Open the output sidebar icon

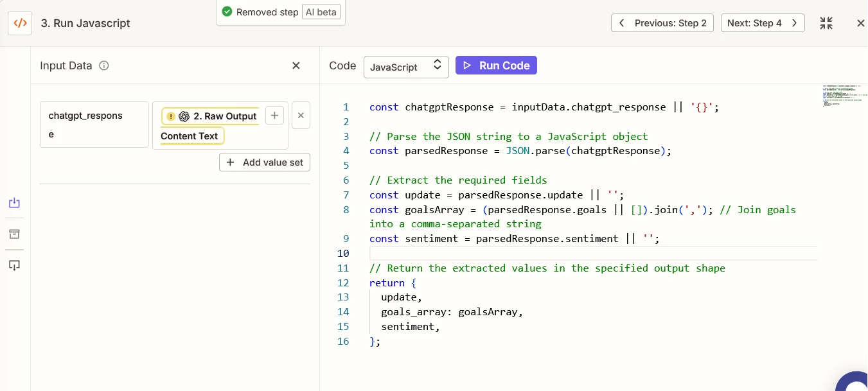15,265
